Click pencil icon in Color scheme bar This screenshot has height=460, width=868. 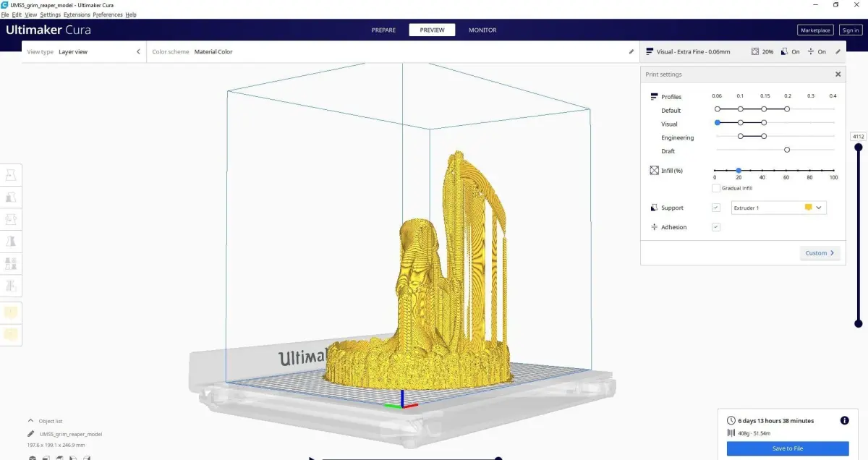[631, 52]
